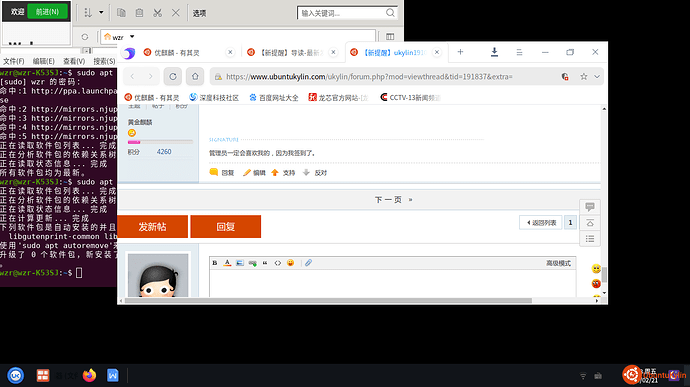Open the browser downloads icon

494,52
